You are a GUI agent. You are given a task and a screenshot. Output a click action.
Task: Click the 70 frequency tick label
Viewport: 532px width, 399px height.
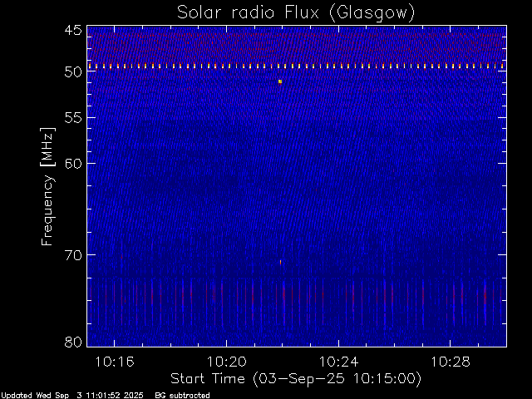coord(73,255)
